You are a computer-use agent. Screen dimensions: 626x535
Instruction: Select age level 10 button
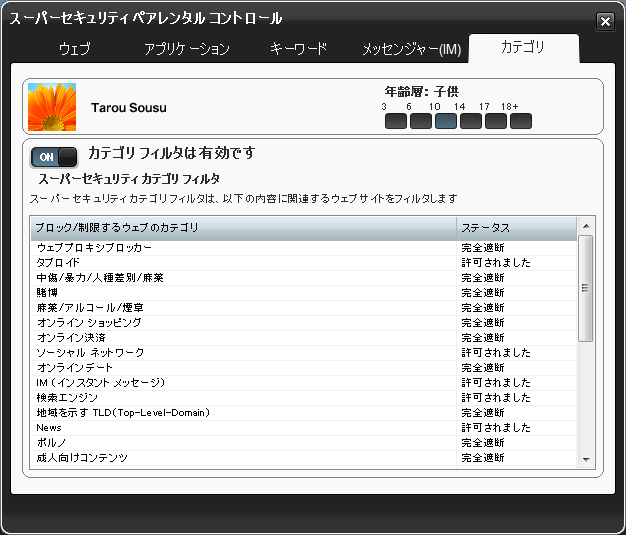tap(446, 121)
